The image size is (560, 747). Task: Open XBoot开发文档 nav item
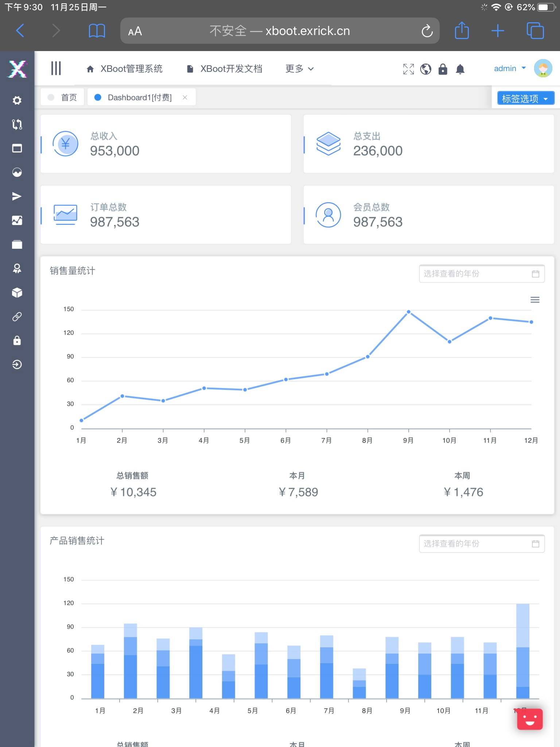pos(224,69)
